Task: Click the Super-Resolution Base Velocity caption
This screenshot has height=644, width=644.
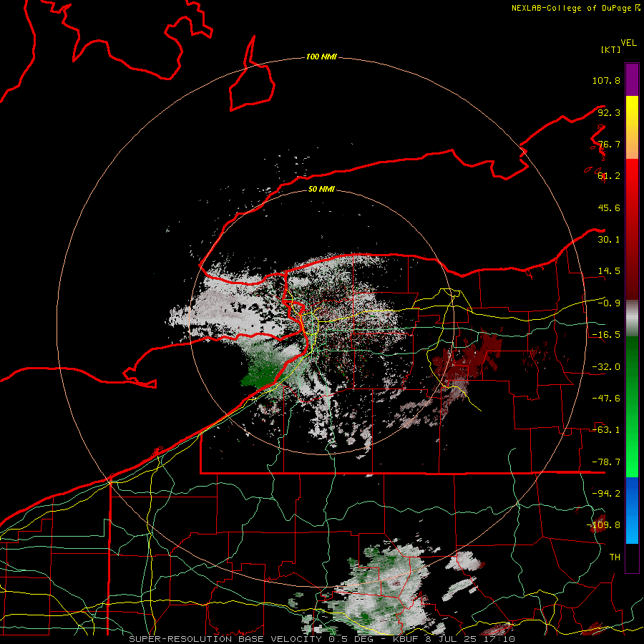Action: point(321,639)
